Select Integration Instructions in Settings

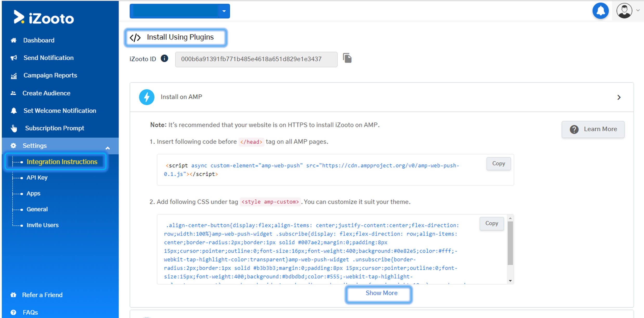62,162
